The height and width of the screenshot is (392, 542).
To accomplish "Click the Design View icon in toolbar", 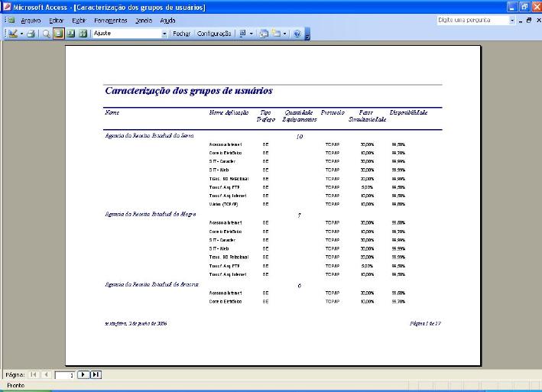I will [x=13, y=34].
